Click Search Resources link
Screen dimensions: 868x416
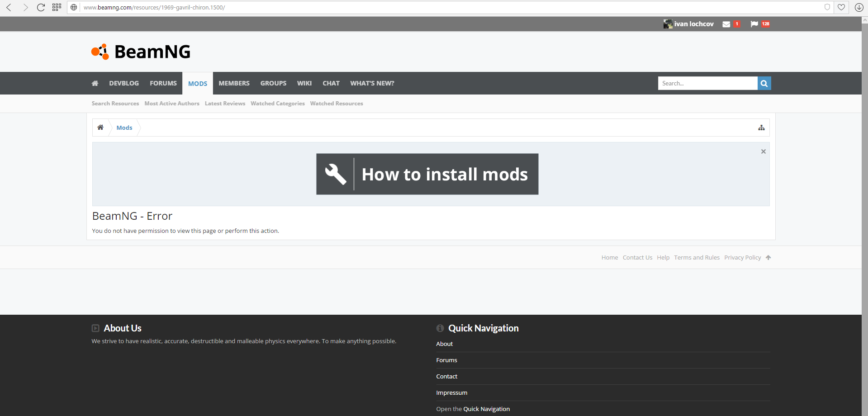(115, 104)
